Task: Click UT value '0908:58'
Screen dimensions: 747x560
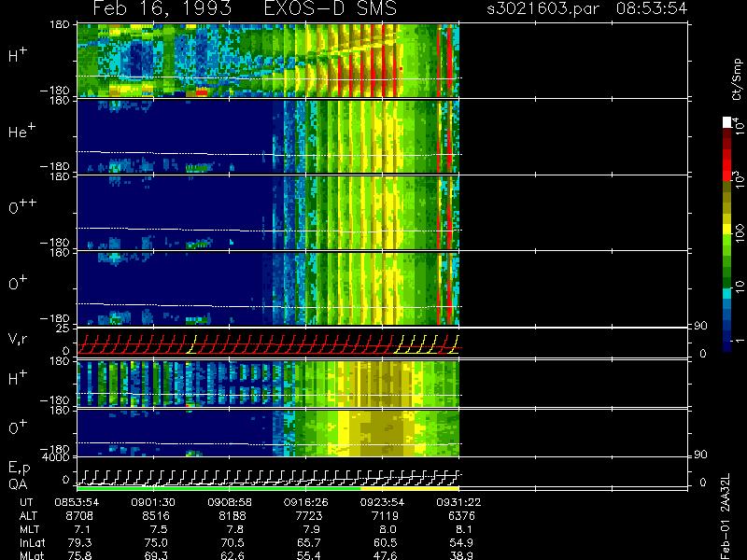Action: [230, 502]
